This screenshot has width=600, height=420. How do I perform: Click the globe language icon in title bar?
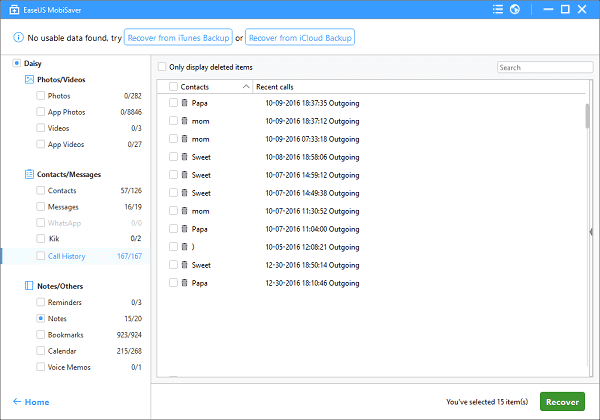pyautogui.click(x=514, y=11)
